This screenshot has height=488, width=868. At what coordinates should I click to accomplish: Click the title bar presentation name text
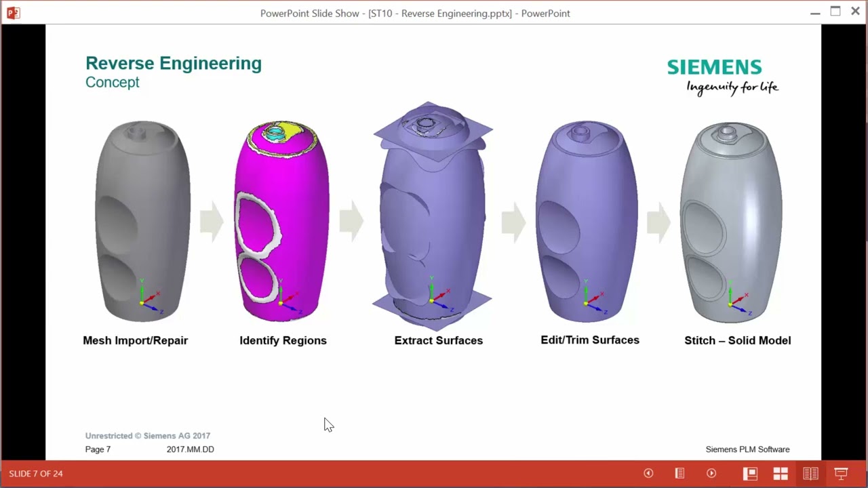pyautogui.click(x=415, y=13)
